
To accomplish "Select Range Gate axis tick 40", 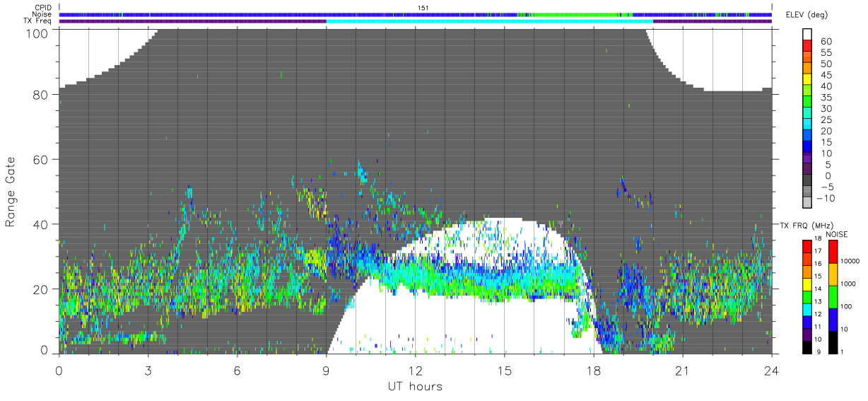I will click(40, 224).
